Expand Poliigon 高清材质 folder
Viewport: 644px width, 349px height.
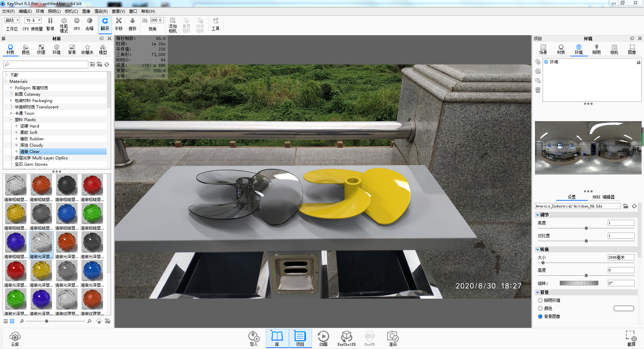(11, 88)
